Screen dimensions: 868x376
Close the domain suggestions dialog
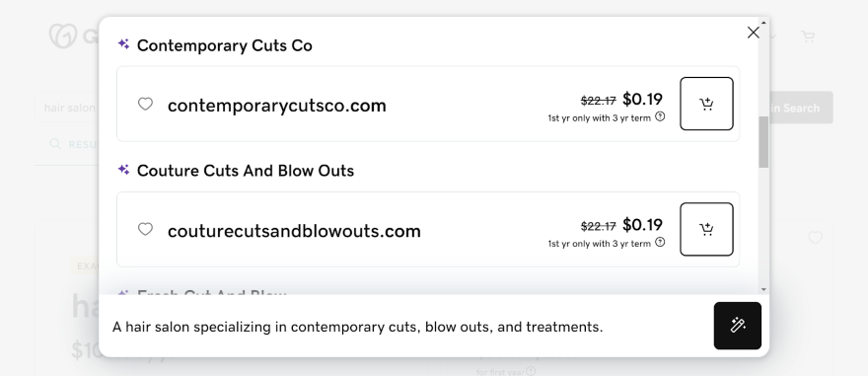click(x=753, y=33)
